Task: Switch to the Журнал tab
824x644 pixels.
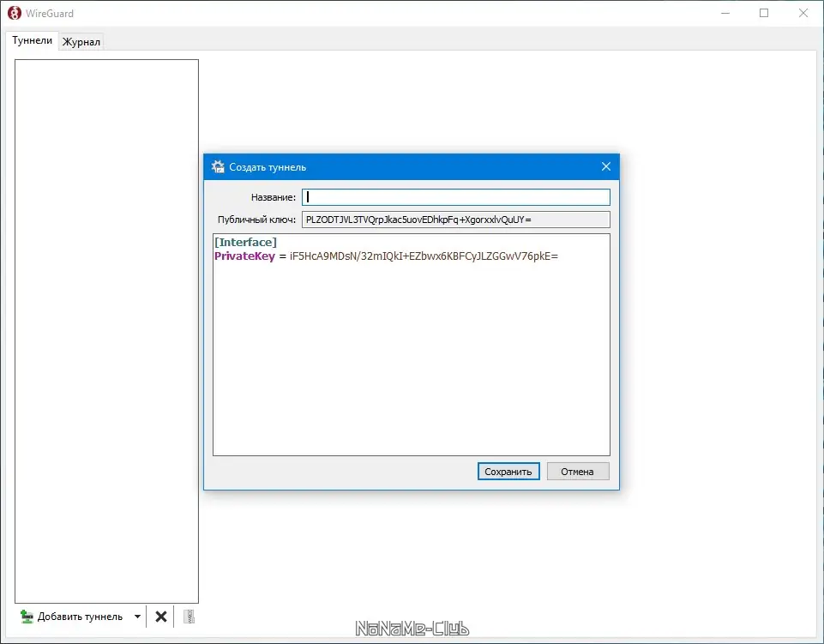Action: pos(81,42)
